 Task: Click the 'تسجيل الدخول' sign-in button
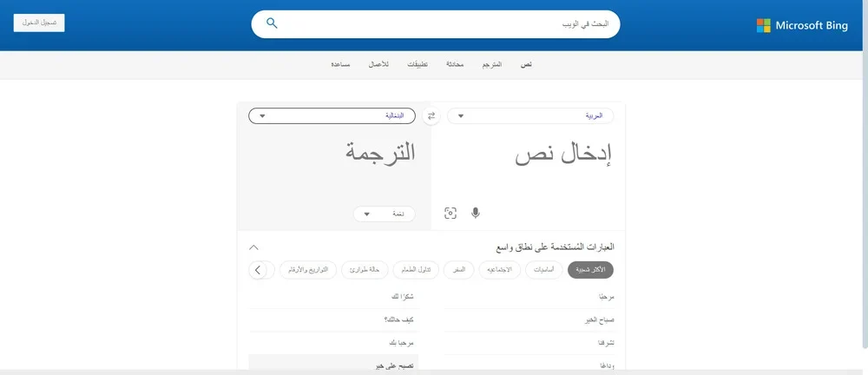pos(39,22)
